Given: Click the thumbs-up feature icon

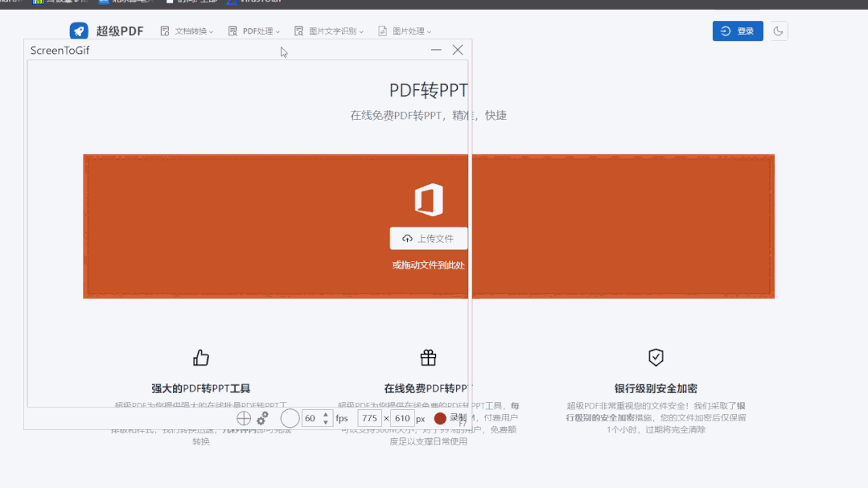Looking at the screenshot, I should (x=201, y=358).
